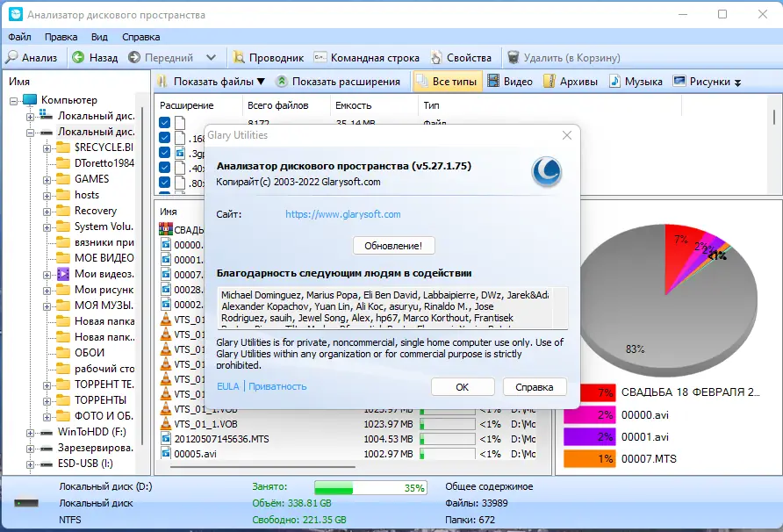
Task: Uncheck the first blank extension checkbox
Action: click(x=164, y=122)
